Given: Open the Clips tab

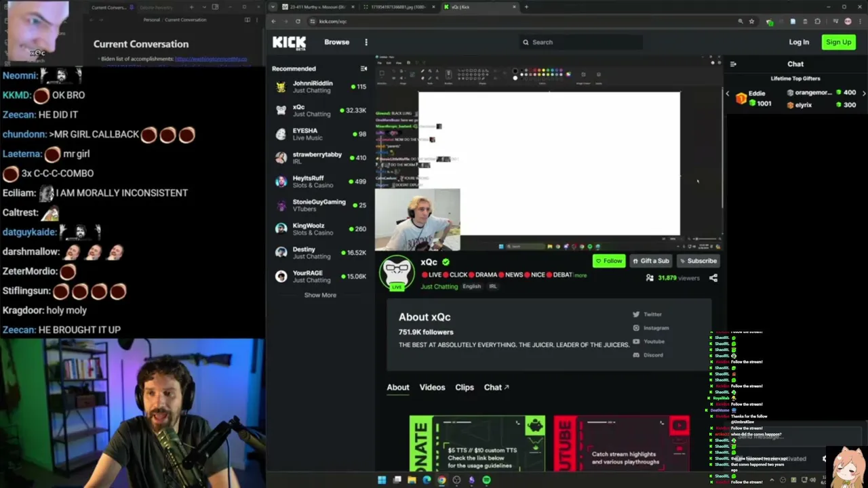Looking at the screenshot, I should coord(465,388).
